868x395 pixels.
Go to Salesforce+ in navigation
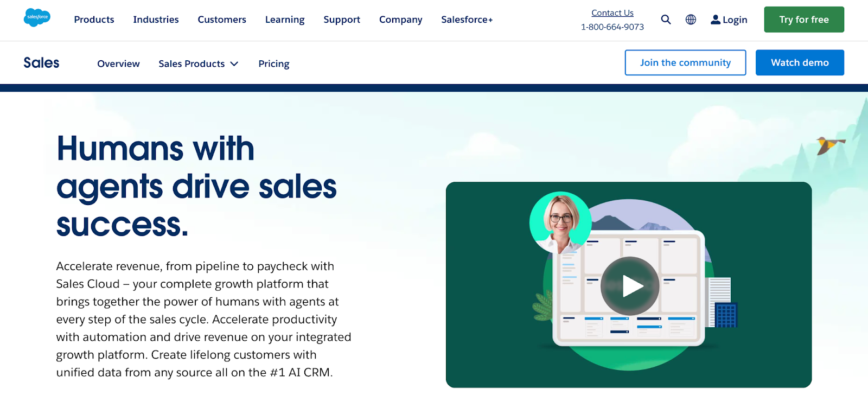point(467,20)
